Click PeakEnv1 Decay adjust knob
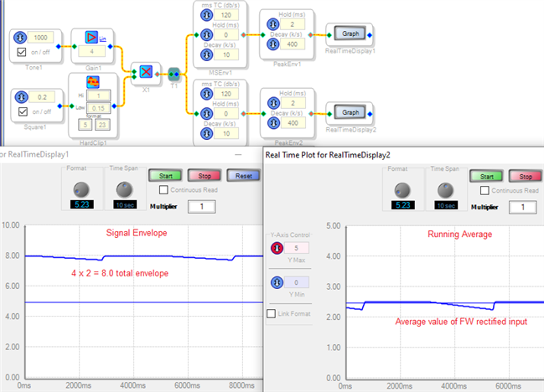 coord(273,44)
